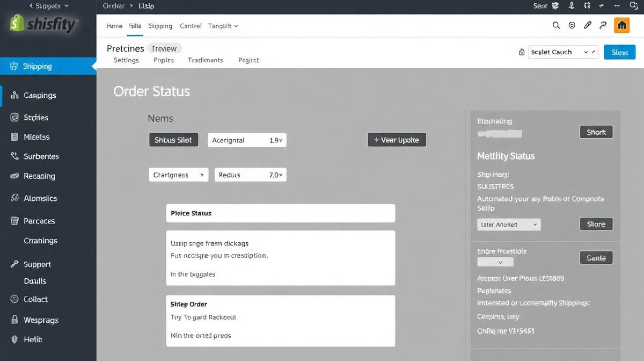Expand the Tangililt menu chevron
Image resolution: width=644 pixels, height=361 pixels.
tap(236, 26)
